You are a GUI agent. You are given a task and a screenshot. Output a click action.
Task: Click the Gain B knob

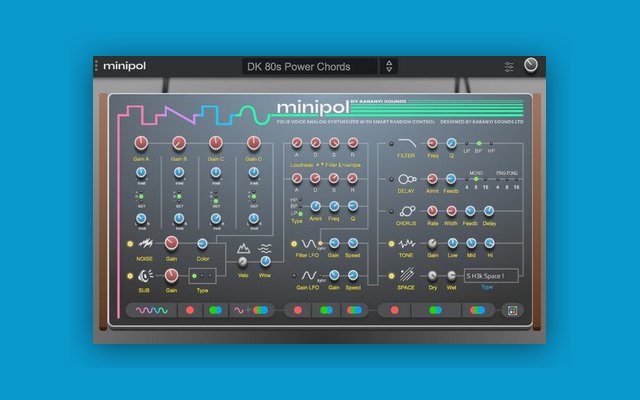[179, 143]
